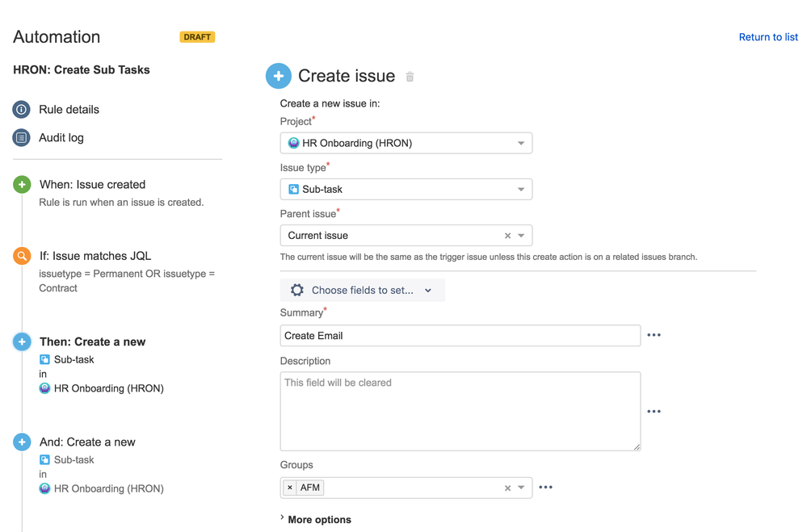
Task: Delete the Create issue action via trash icon
Action: pos(410,77)
